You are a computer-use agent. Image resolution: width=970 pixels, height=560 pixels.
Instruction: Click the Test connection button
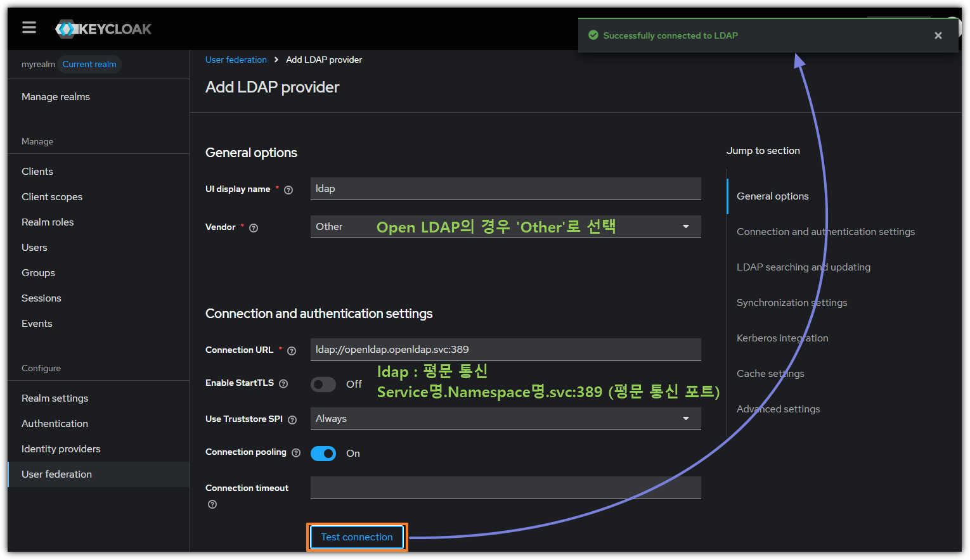click(357, 537)
